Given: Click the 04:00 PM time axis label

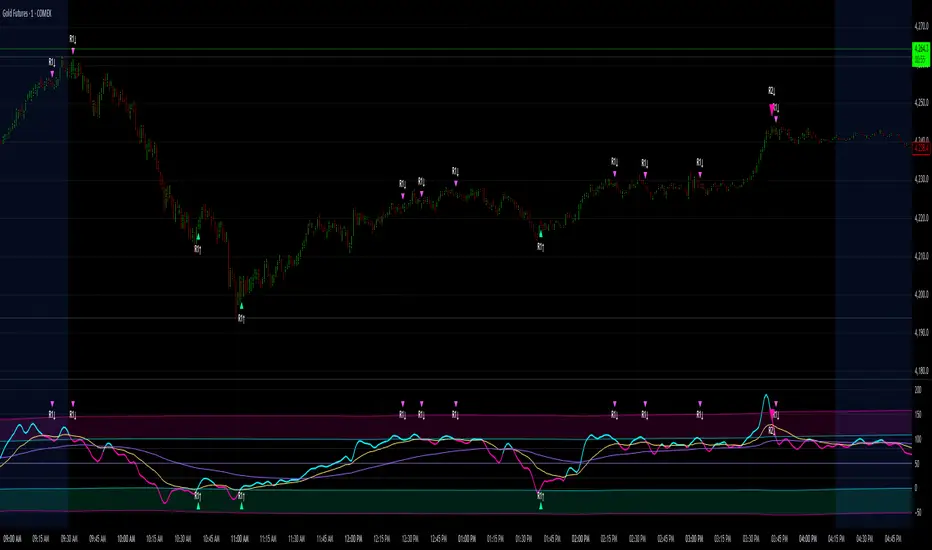Looking at the screenshot, I should coord(808,539).
